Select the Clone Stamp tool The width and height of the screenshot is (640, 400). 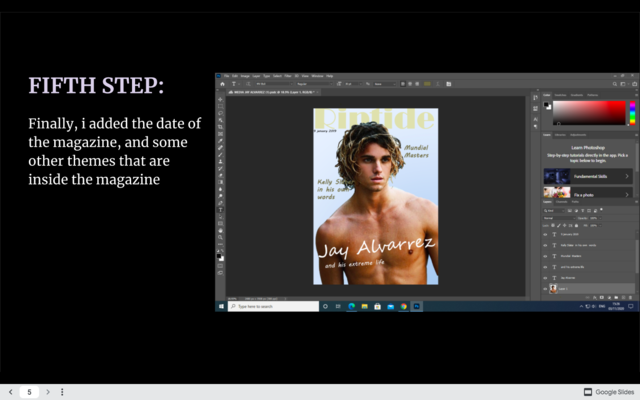(x=220, y=162)
